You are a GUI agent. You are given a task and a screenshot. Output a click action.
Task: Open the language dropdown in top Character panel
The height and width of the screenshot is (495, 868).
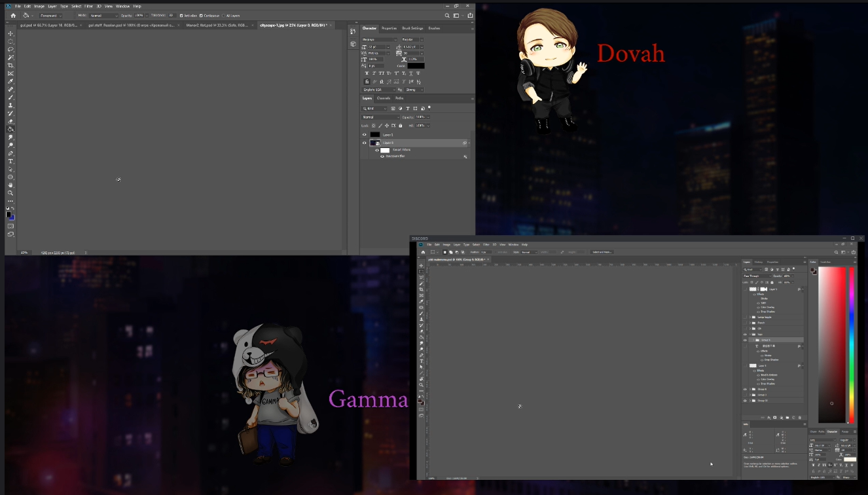click(379, 90)
